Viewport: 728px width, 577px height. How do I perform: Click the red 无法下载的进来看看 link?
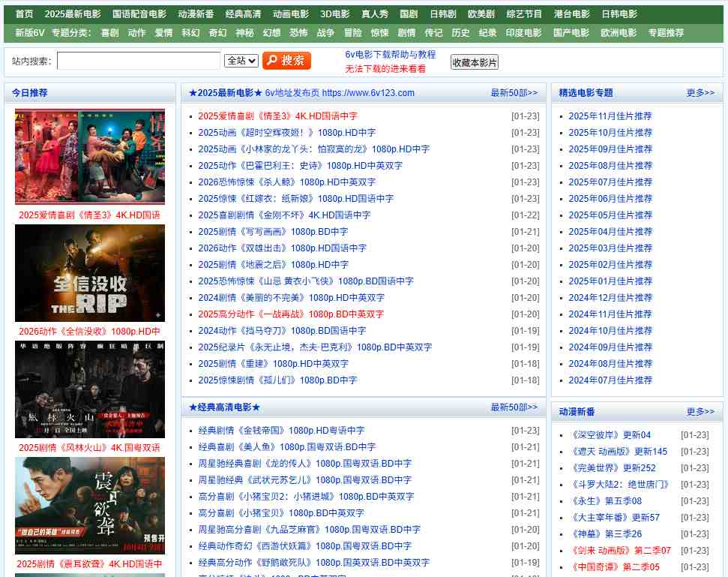point(387,68)
